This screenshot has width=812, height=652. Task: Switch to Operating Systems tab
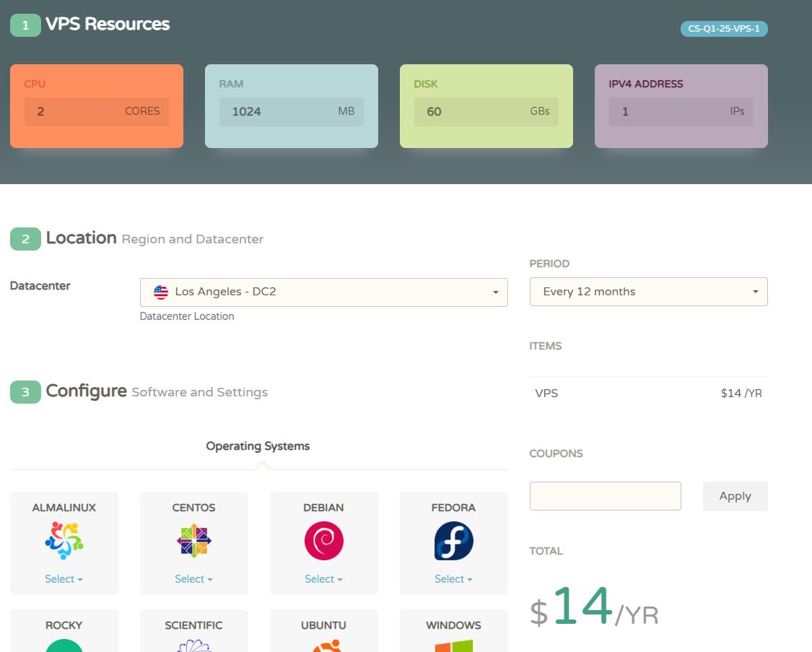click(258, 446)
